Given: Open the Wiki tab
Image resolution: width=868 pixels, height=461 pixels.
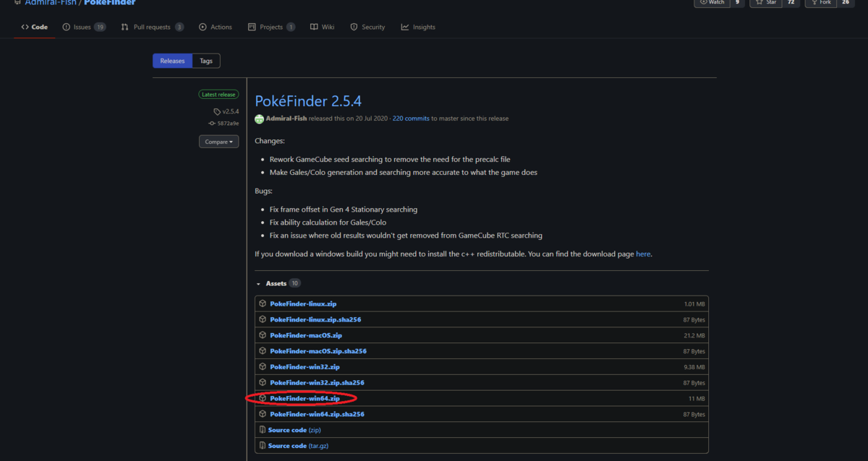Looking at the screenshot, I should pos(323,27).
